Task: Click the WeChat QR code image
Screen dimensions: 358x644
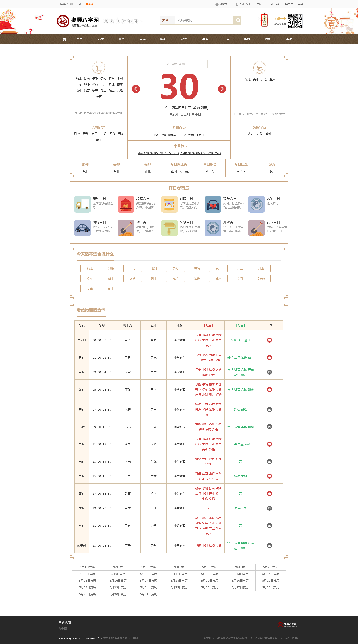Action: click(295, 21)
